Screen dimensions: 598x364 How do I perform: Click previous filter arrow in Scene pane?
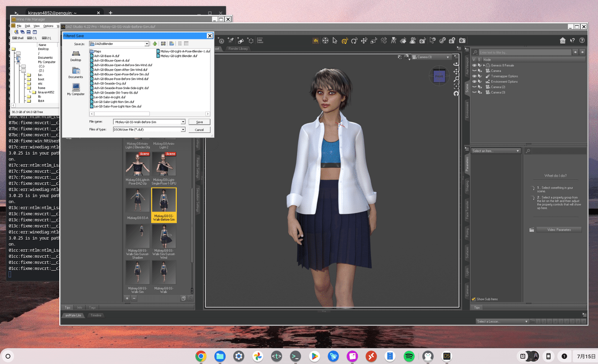pos(576,52)
